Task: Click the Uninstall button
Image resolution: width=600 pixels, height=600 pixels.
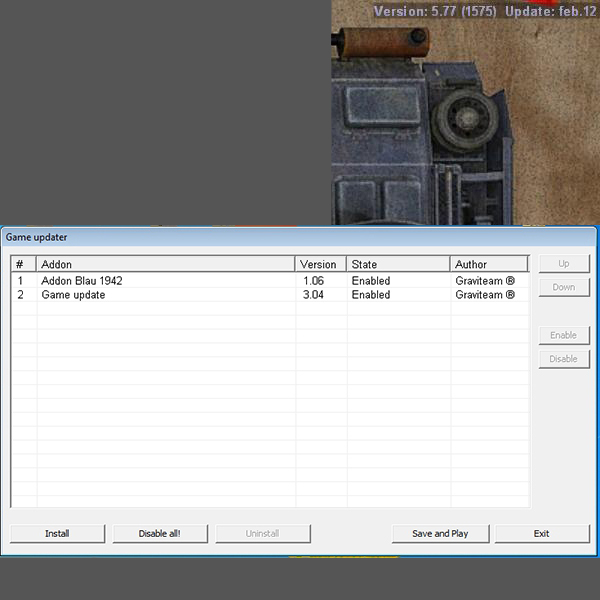Action: [263, 533]
